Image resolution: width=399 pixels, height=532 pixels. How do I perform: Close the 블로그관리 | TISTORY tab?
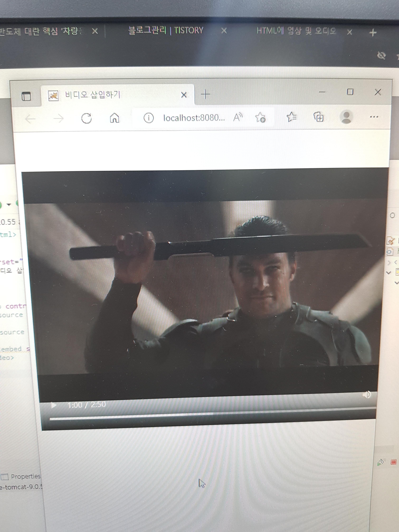(224, 31)
